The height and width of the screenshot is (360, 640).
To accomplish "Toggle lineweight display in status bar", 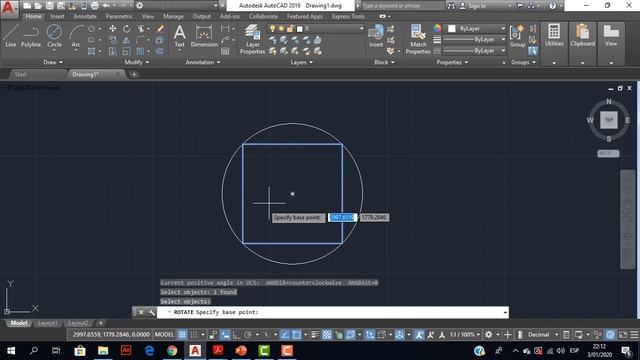I will 315,335.
